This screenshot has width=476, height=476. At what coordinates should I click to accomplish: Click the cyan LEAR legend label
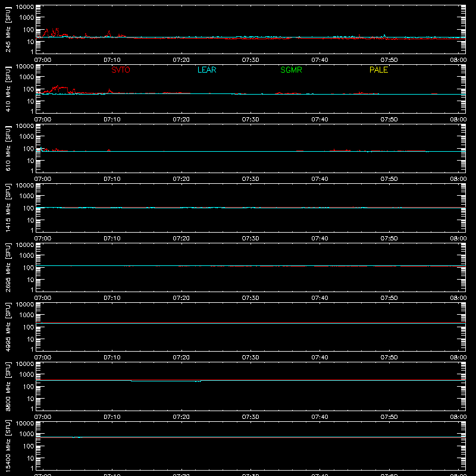[206, 70]
